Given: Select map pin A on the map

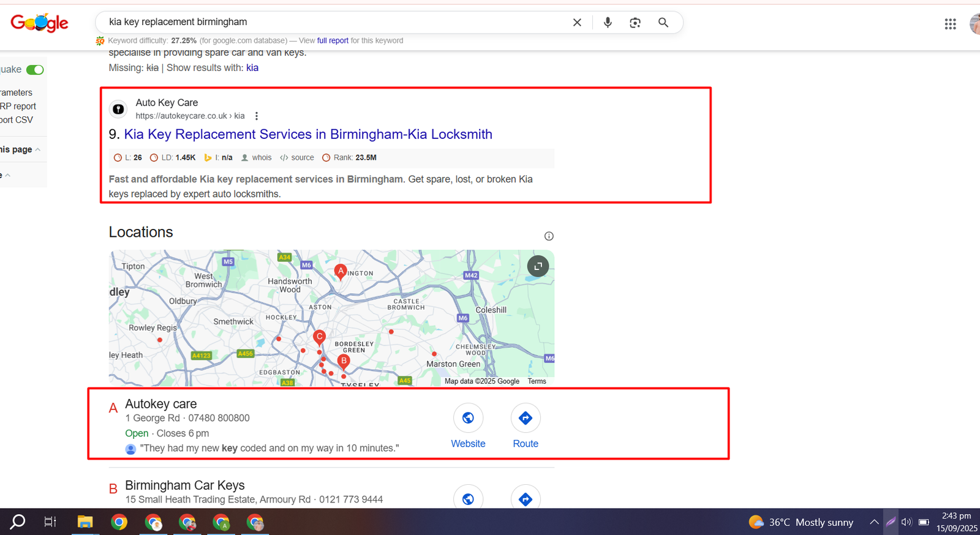Looking at the screenshot, I should click(341, 271).
